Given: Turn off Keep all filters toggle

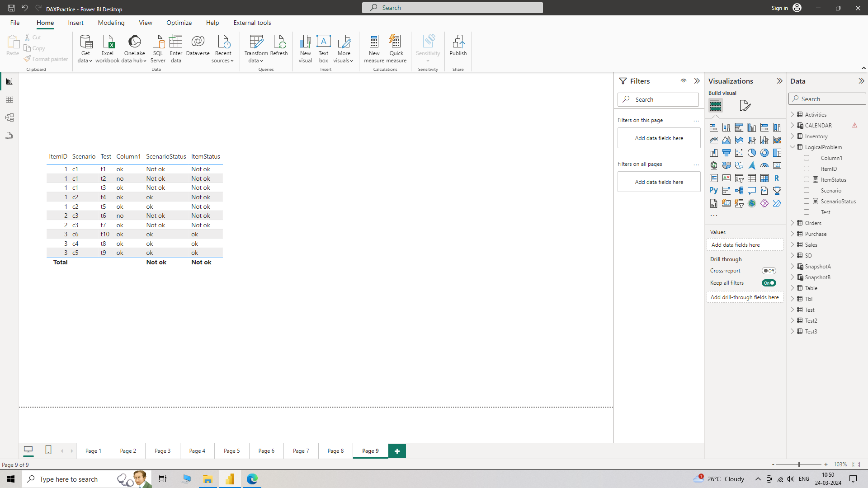Looking at the screenshot, I should click(x=769, y=283).
